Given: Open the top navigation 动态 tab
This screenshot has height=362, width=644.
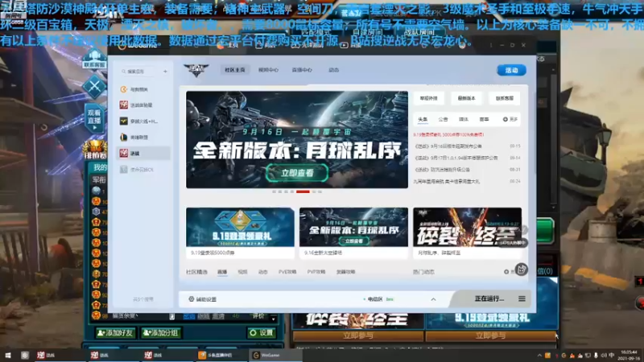Looking at the screenshot, I should point(333,70).
